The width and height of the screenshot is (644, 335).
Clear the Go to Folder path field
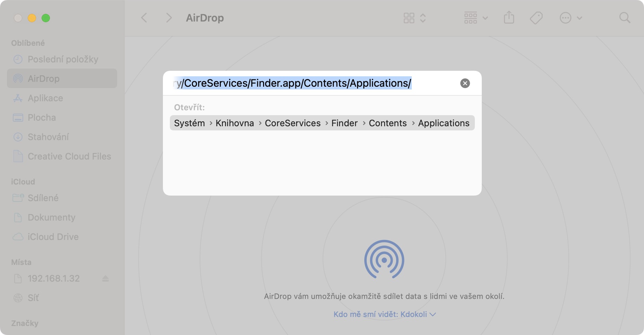click(465, 83)
